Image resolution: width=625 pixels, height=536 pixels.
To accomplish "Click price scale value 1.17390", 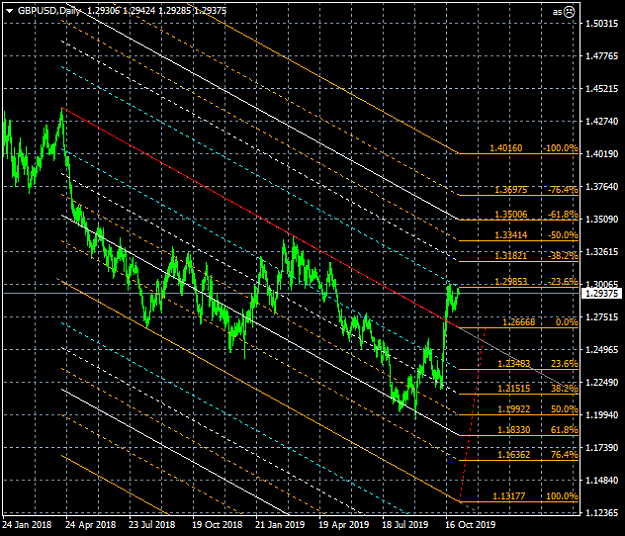I will click(x=601, y=448).
